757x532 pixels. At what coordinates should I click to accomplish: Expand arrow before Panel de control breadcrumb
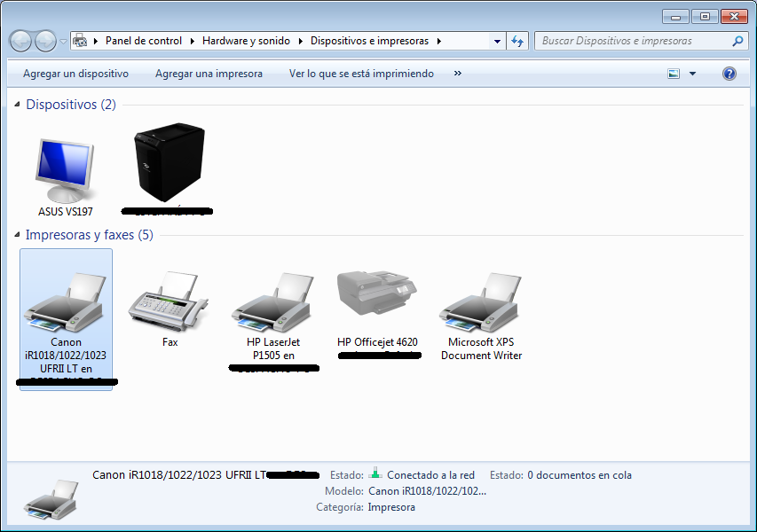click(96, 41)
